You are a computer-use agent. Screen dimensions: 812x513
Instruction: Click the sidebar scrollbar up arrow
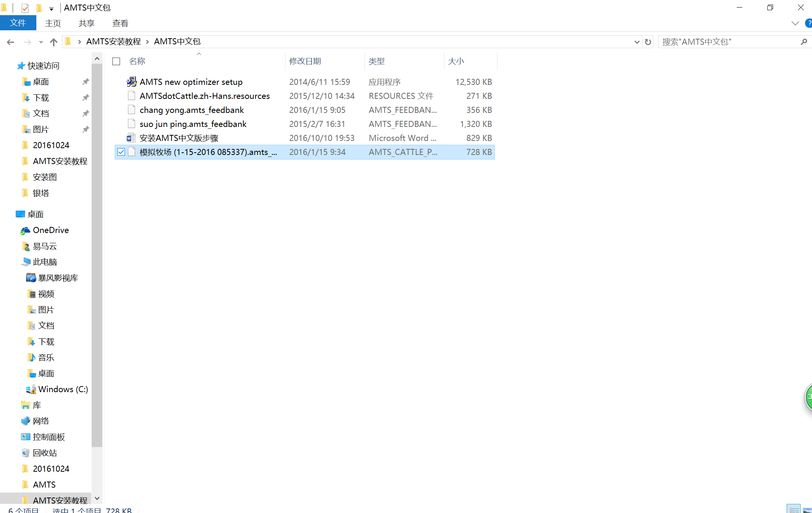(x=97, y=58)
